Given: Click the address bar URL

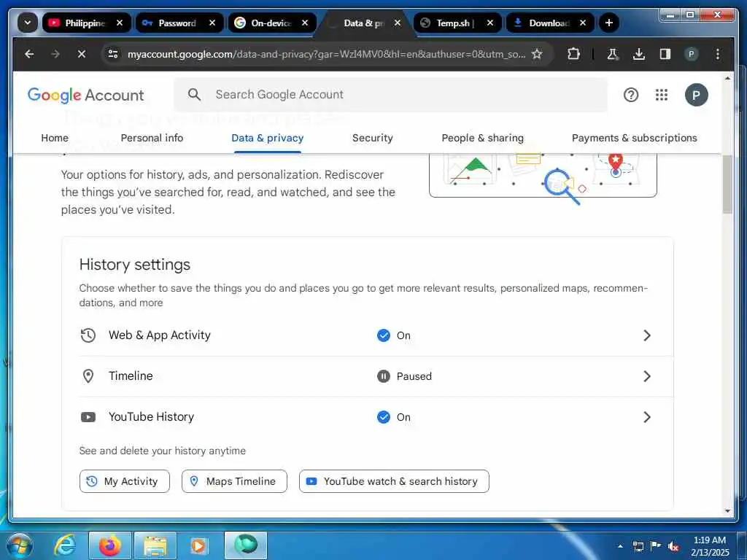Looking at the screenshot, I should (x=326, y=54).
